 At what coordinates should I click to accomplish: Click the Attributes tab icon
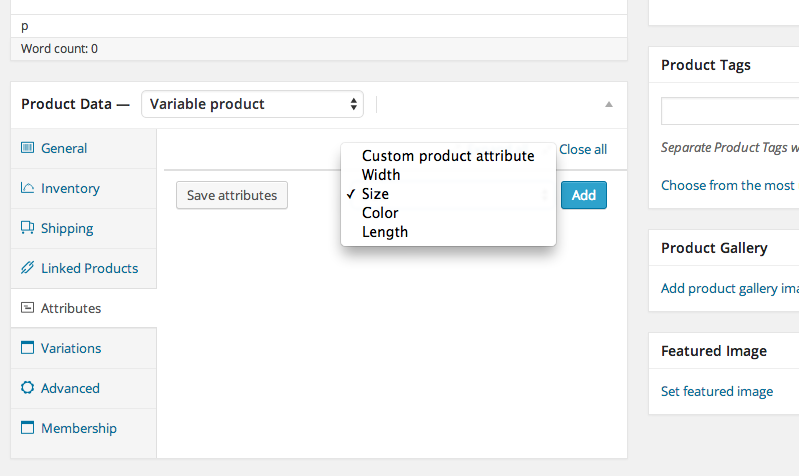coord(27,308)
